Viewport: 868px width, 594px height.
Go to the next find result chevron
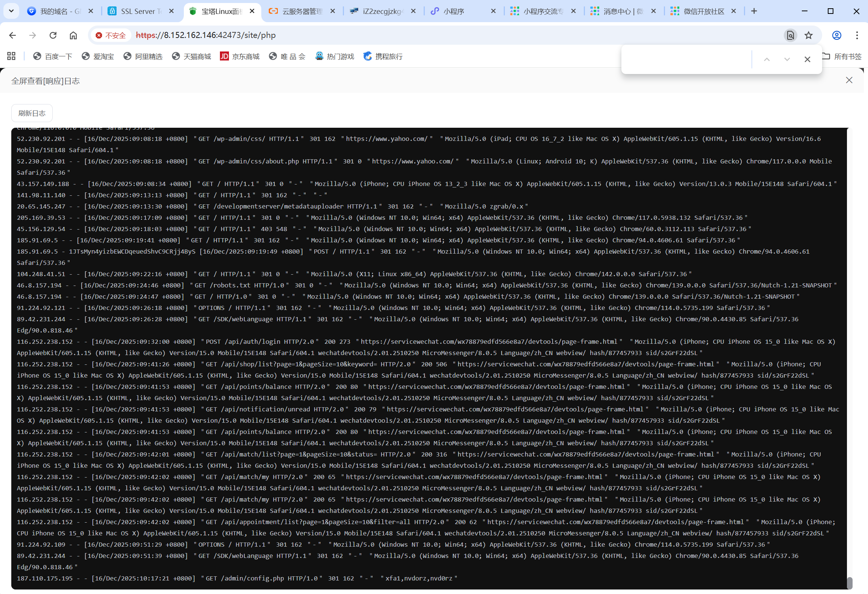pos(787,59)
